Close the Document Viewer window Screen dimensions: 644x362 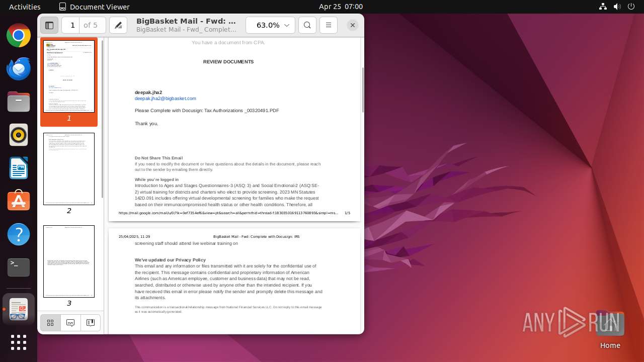pyautogui.click(x=353, y=25)
